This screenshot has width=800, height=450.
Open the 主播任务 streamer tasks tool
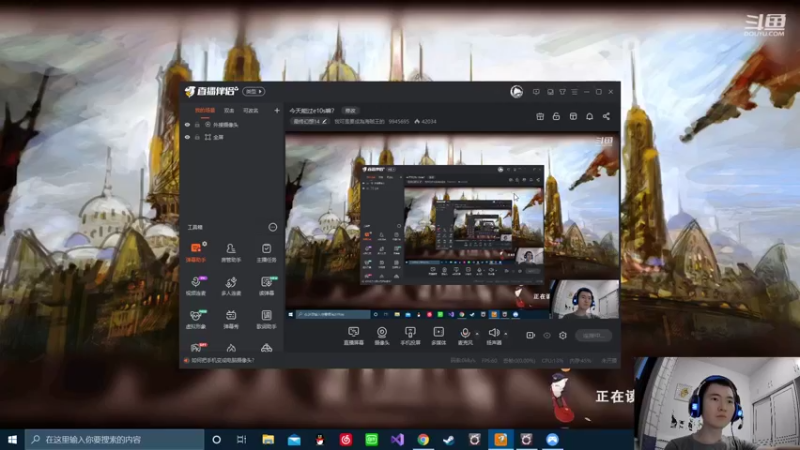(x=266, y=253)
